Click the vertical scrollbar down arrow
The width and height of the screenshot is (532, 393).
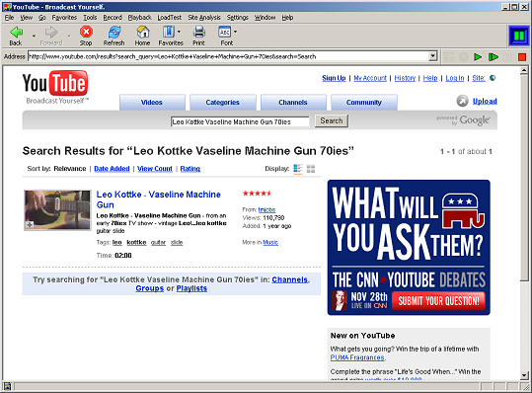tap(524, 375)
